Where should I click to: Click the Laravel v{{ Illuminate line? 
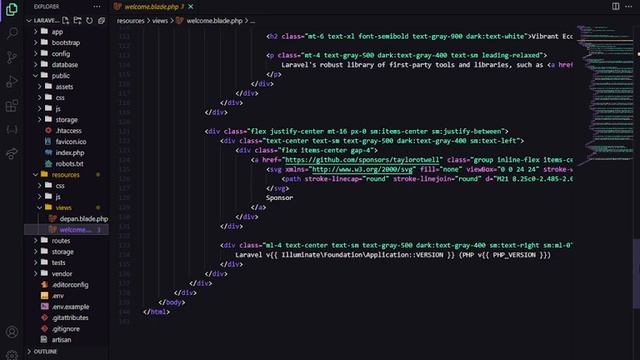coord(393,255)
